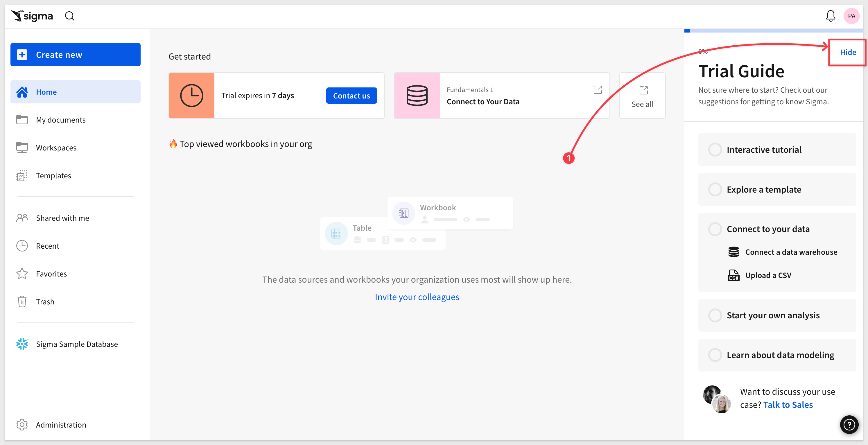Open Favorites

(76, 274)
